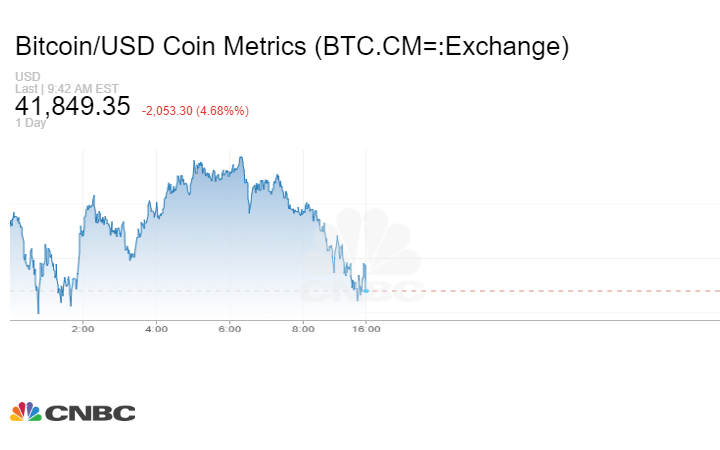The width and height of the screenshot is (720, 450).
Task: Click the CNBC peacock icon at bottom left
Action: (x=26, y=411)
